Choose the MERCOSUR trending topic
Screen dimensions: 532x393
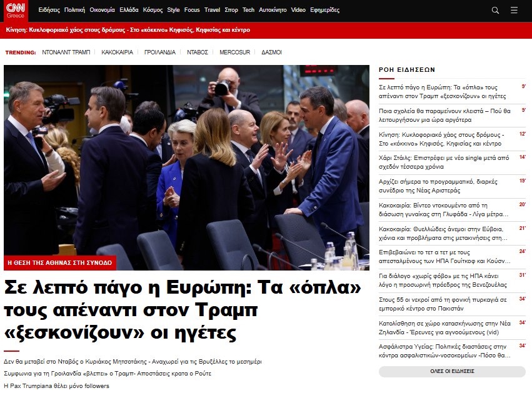tap(235, 52)
